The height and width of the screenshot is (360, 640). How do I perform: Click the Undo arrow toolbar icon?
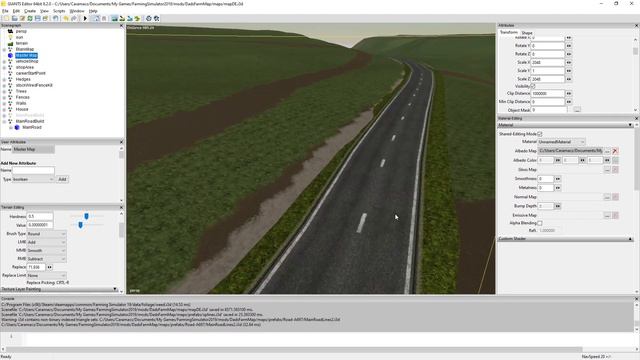pyautogui.click(x=56, y=18)
